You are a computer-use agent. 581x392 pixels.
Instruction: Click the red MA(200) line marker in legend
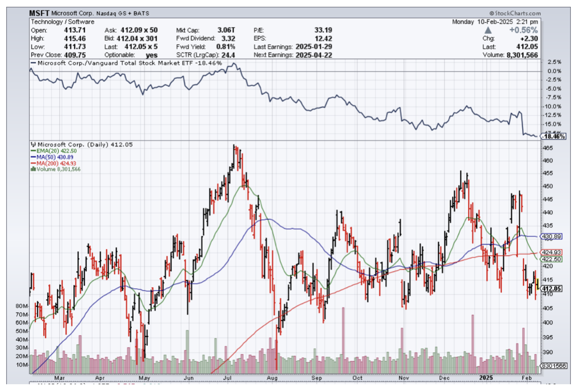click(x=33, y=163)
